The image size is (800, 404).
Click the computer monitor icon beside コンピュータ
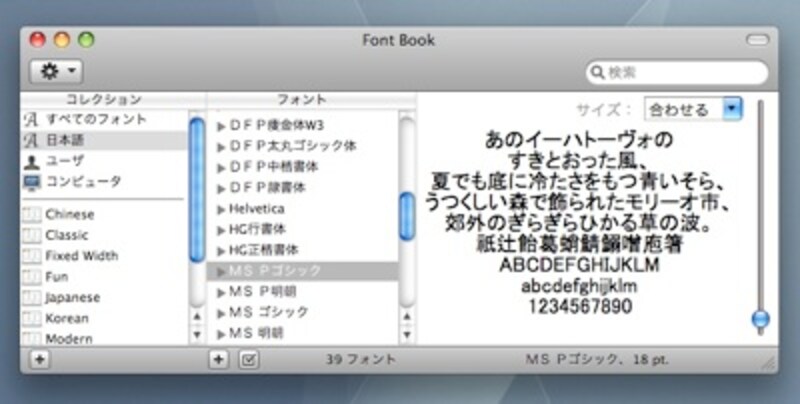(x=32, y=183)
